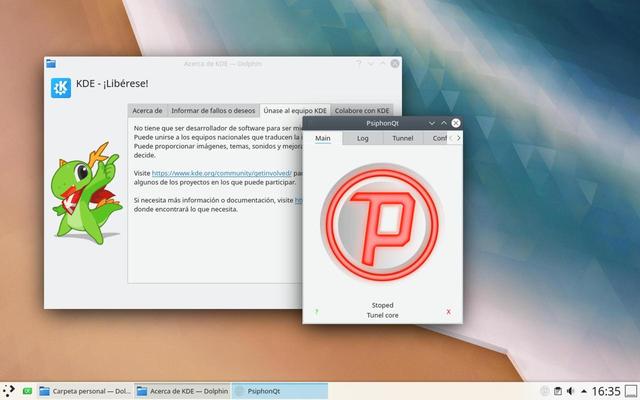Viewport: 640px width, 400px height.
Task: Open the kde.org getinvolved link
Action: pyautogui.click(x=222, y=173)
